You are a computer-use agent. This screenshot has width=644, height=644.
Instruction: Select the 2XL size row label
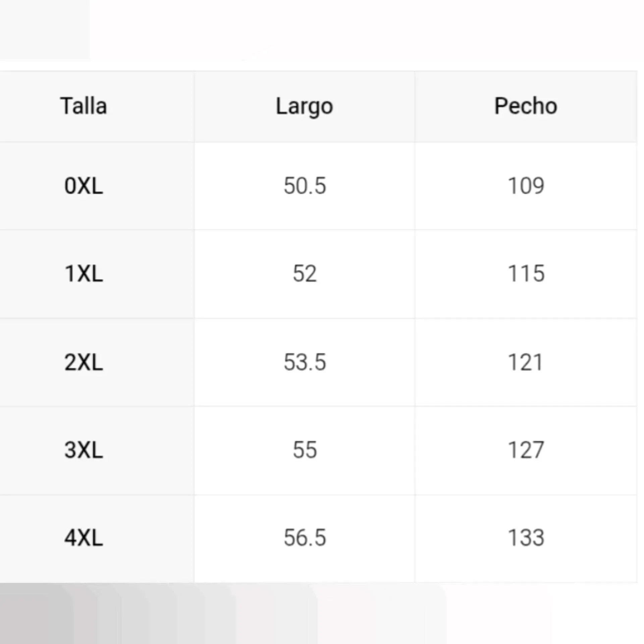pos(84,362)
